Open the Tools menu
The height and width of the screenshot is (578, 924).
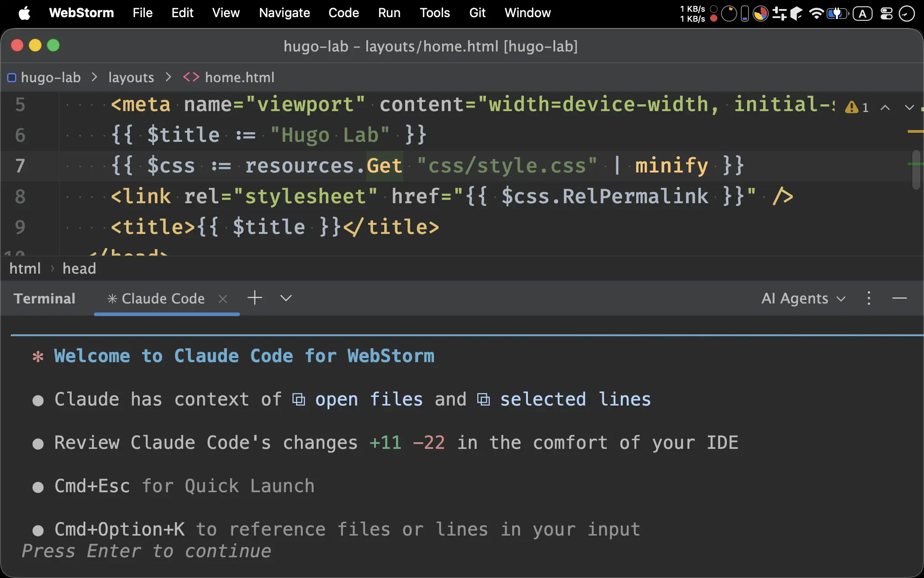tap(435, 13)
